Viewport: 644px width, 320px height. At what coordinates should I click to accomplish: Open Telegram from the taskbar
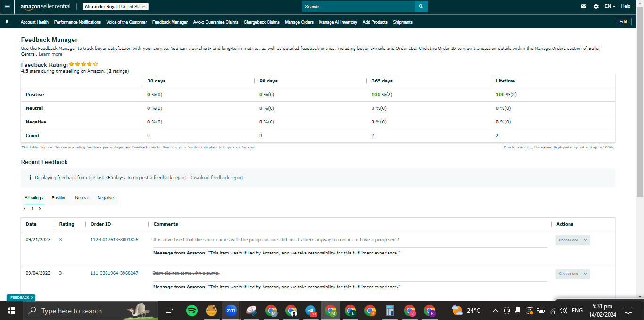[x=311, y=311]
